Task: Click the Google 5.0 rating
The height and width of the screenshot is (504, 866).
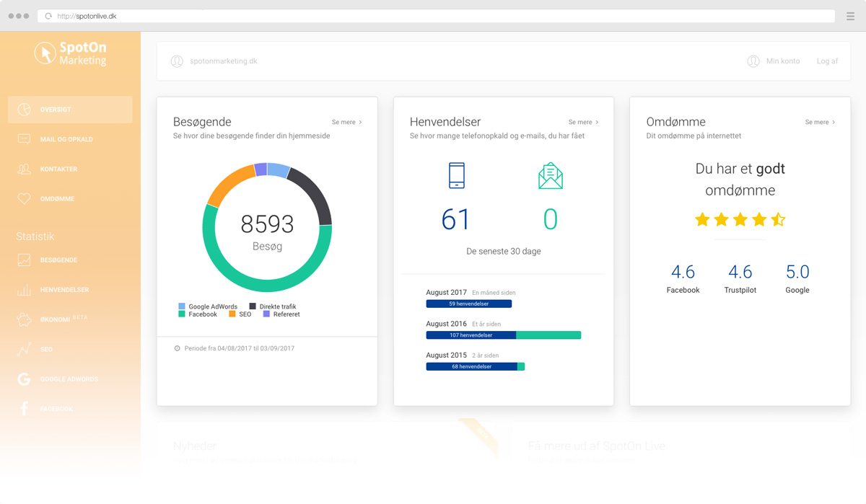Action: coord(797,272)
